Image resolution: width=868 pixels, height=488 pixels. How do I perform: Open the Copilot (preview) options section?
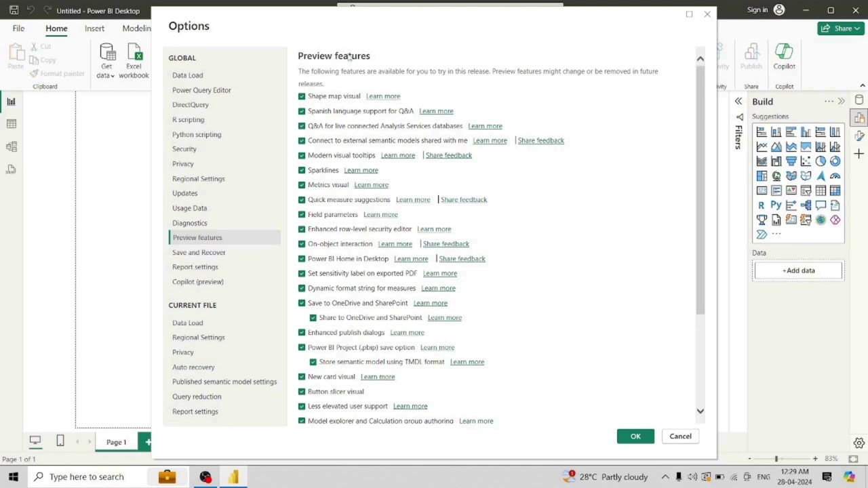[x=197, y=282]
